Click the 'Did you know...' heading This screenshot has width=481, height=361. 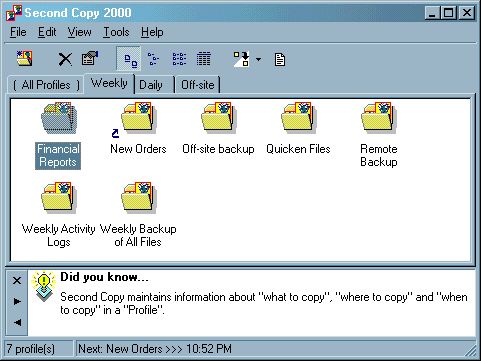[104, 277]
